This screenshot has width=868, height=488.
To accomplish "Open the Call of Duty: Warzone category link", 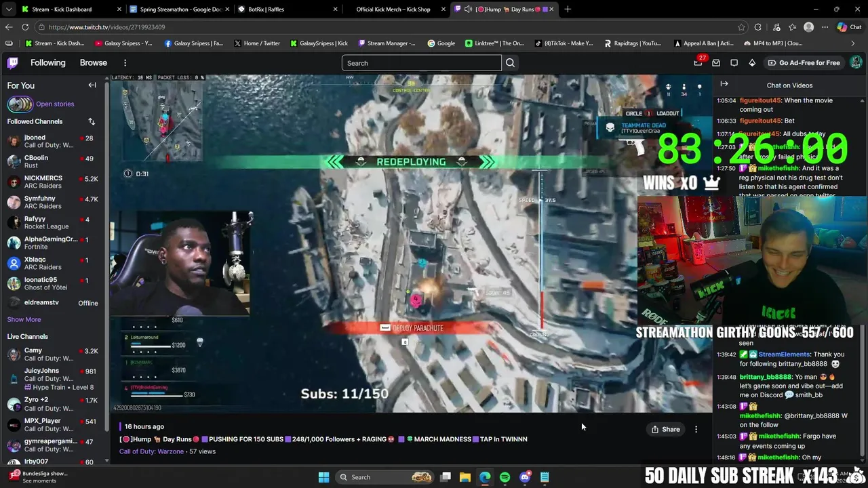I will point(151,451).
